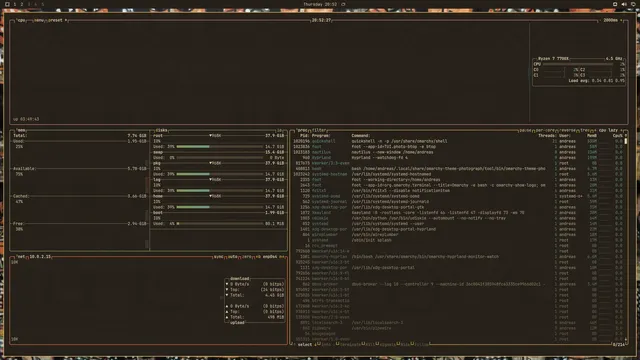Click the terminate button in proc footer
Screen dimensions: 640x360
[x=350, y=345]
